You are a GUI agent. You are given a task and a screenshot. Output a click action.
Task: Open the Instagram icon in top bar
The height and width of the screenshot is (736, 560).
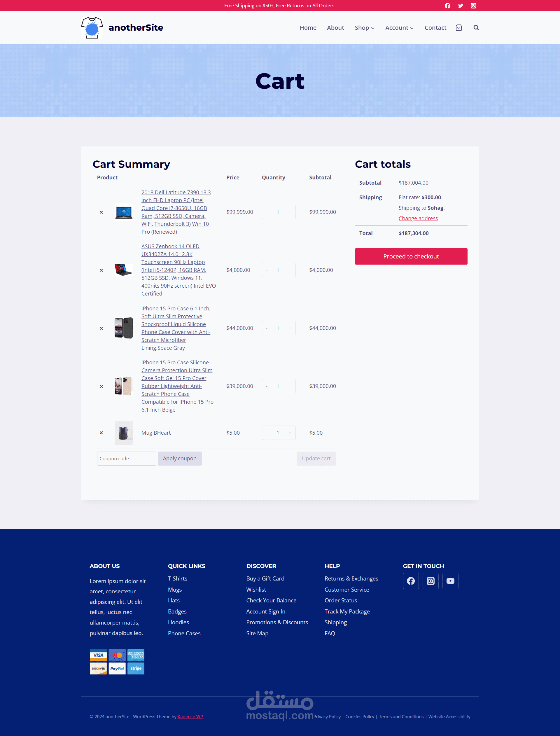pos(473,6)
